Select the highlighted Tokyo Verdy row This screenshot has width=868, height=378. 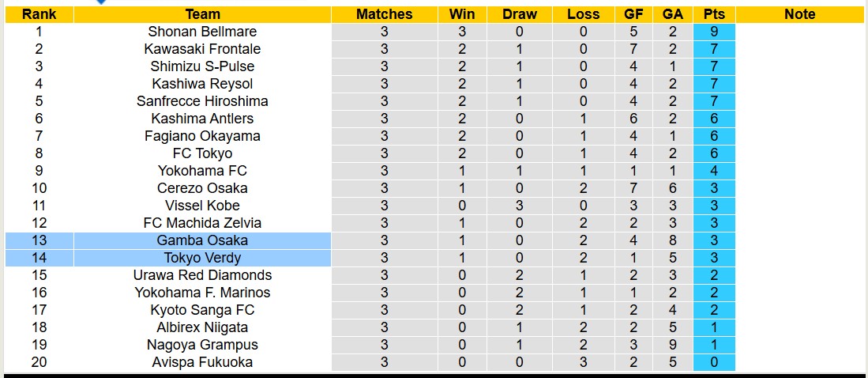202,258
